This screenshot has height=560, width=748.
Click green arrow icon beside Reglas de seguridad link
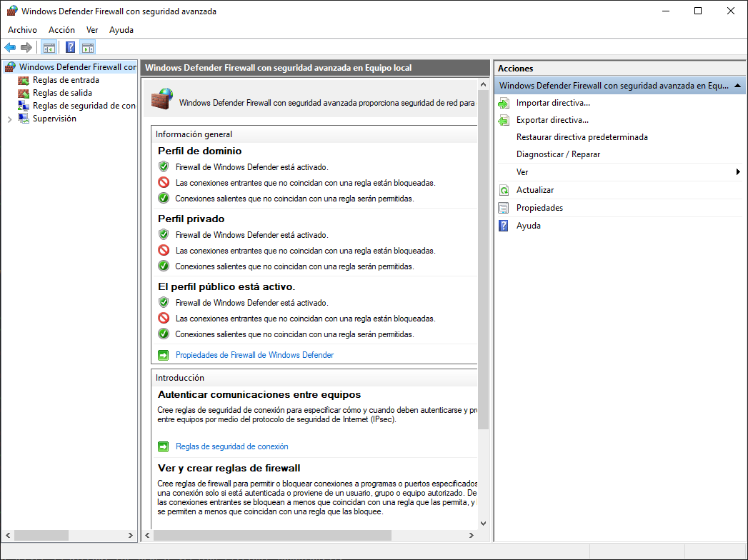click(163, 446)
